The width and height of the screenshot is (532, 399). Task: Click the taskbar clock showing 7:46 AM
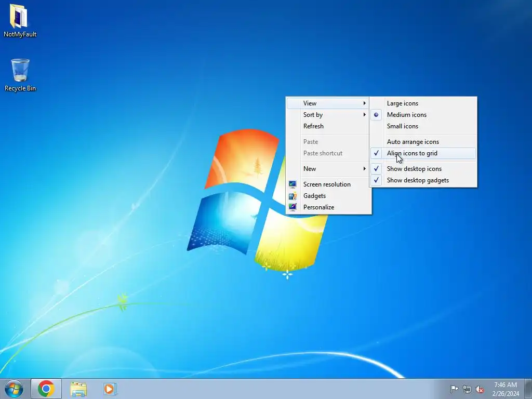(506, 385)
